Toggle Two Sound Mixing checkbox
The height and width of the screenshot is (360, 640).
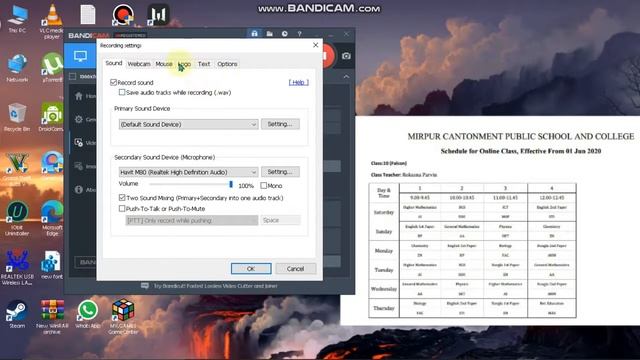(122, 198)
